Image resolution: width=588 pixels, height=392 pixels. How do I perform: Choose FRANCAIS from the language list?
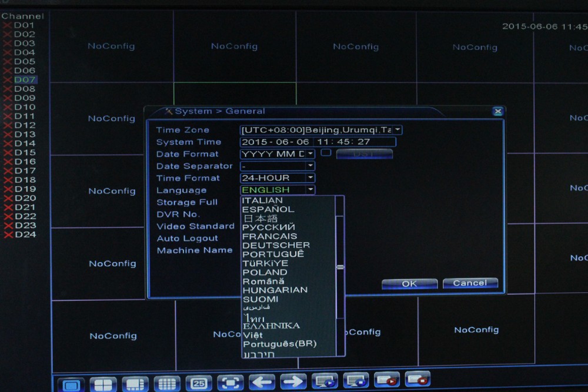click(x=270, y=236)
